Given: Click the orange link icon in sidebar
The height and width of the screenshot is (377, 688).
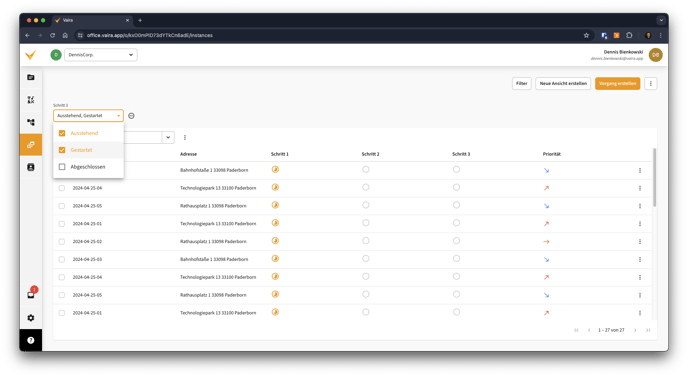Looking at the screenshot, I should [31, 145].
